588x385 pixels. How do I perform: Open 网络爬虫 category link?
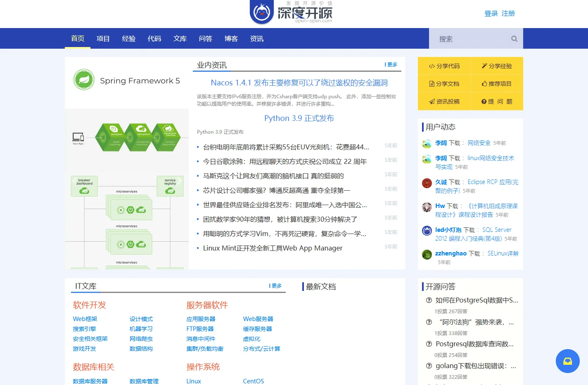click(141, 339)
